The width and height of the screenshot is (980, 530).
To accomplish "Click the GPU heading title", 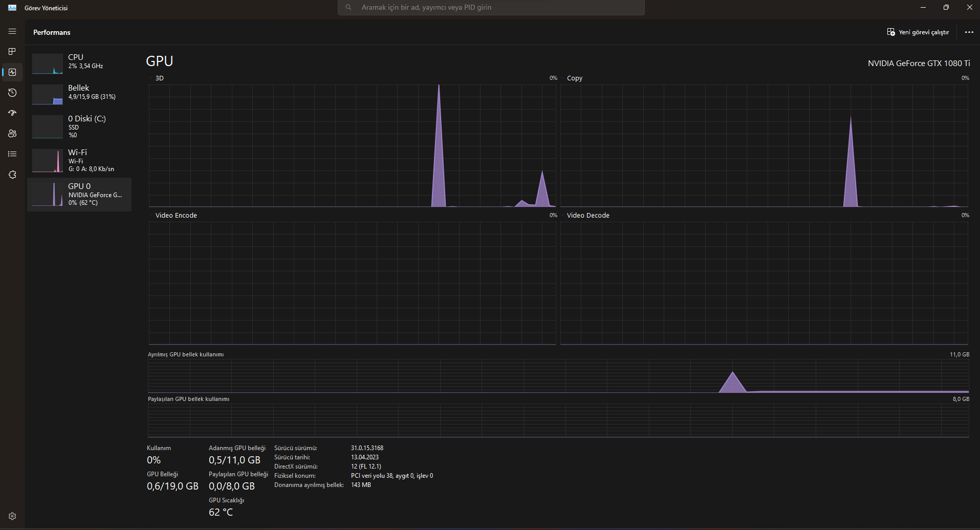I will [160, 61].
